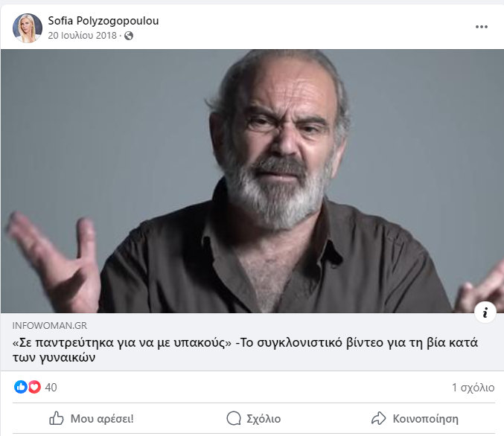Click the blue thumbs-up reaction icon

pos(21,387)
